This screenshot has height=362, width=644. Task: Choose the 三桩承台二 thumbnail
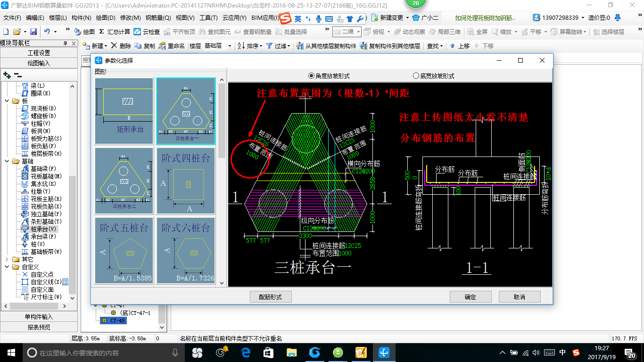124,181
